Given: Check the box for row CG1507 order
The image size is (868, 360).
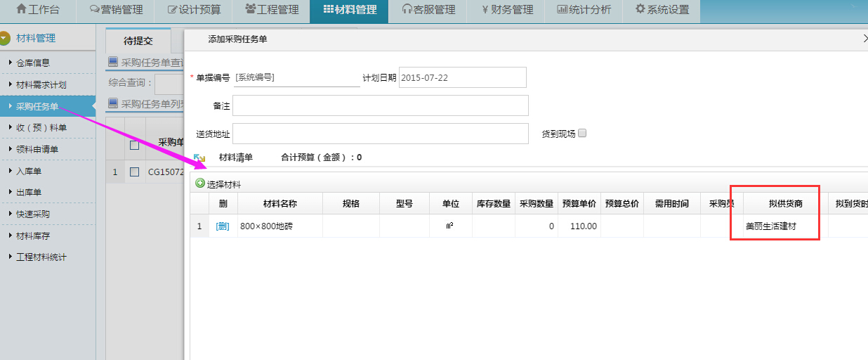Looking at the screenshot, I should coord(135,172).
